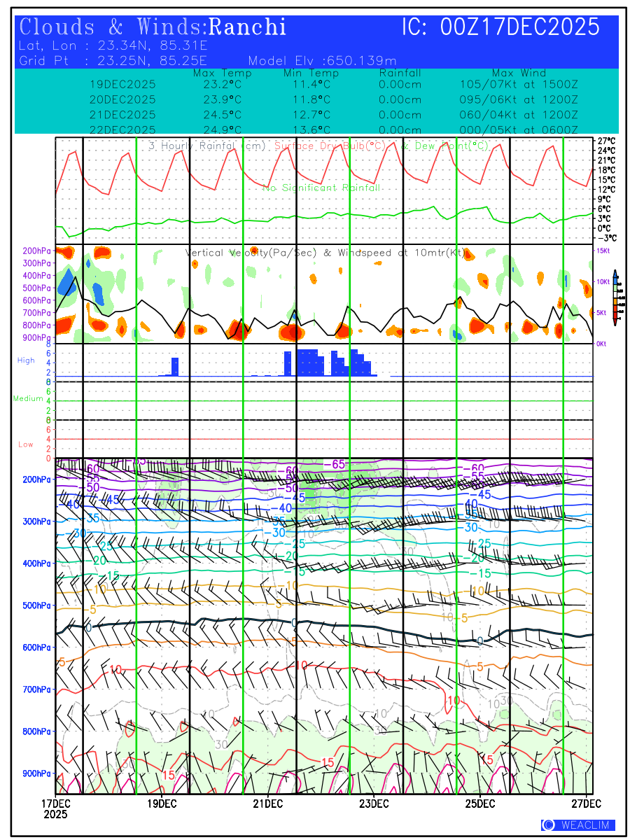This screenshot has width=630, height=840.
Task: Click the 25DEC date on the time axis
Action: coord(482,802)
